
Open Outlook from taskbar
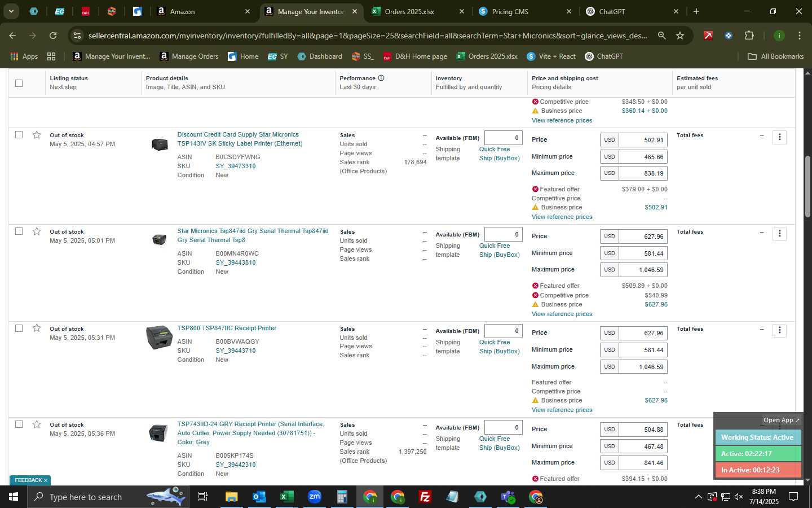click(259, 497)
